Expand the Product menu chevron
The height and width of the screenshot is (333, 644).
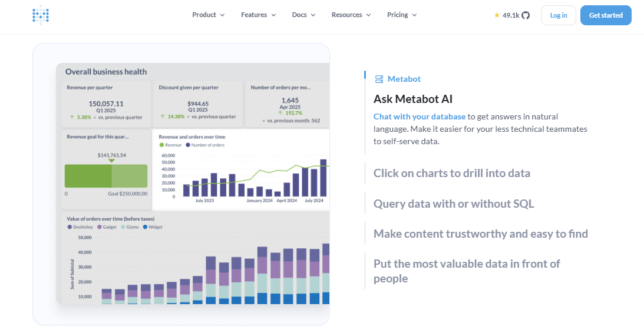[x=222, y=15]
